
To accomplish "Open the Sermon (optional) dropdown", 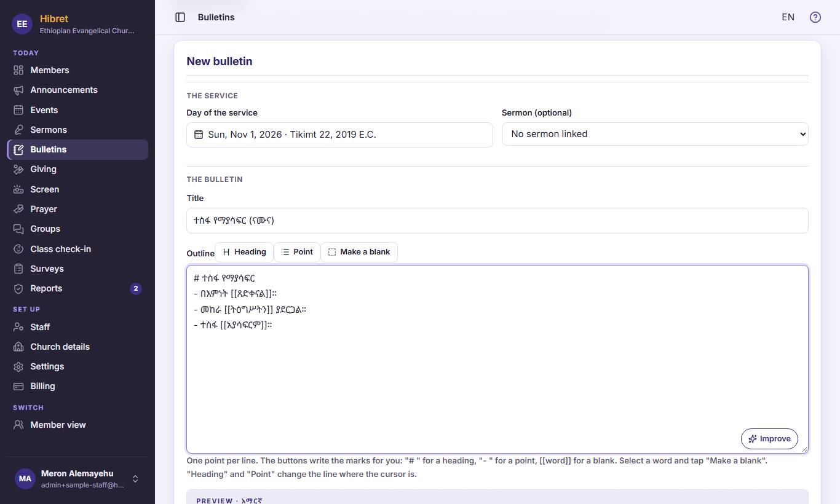I will (x=655, y=134).
